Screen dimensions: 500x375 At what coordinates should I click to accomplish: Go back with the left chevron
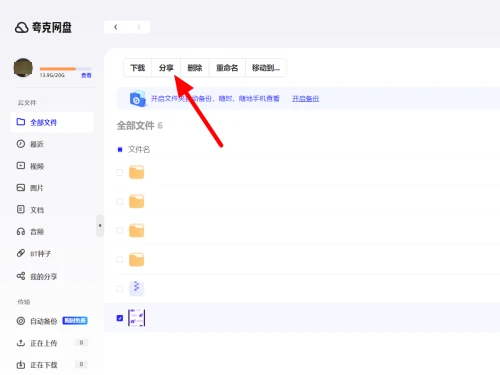point(116,27)
